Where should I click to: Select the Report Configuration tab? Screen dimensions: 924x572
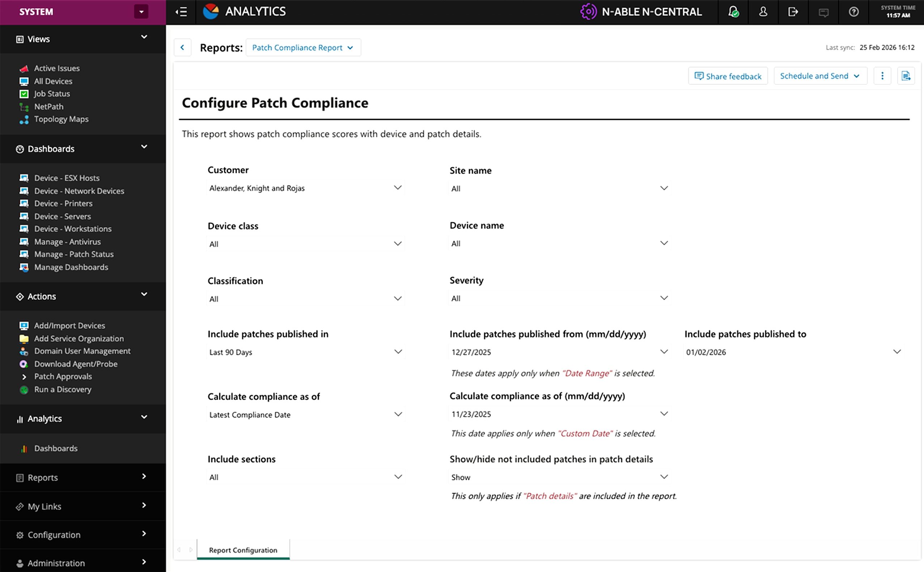coord(243,550)
